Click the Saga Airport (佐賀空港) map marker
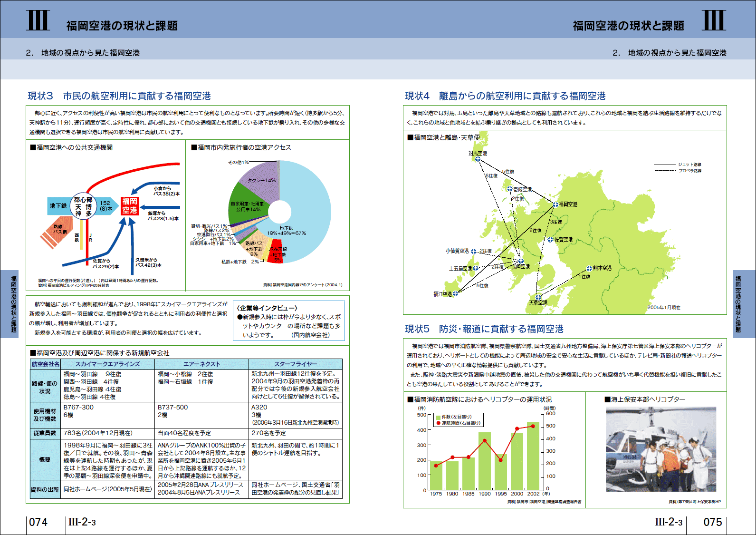Screen dimensions: 756x535 click(550, 240)
